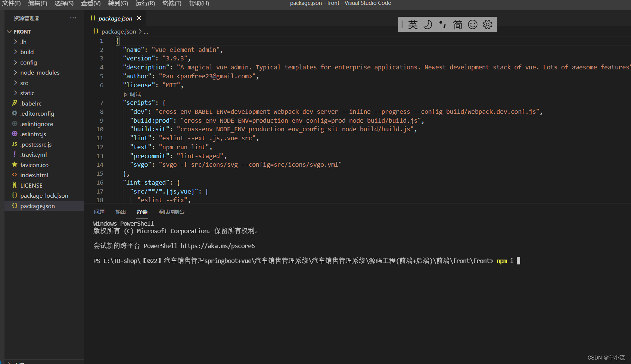631x364 pixels.
Task: Click the favicon.ico star icon
Action: coord(15,164)
